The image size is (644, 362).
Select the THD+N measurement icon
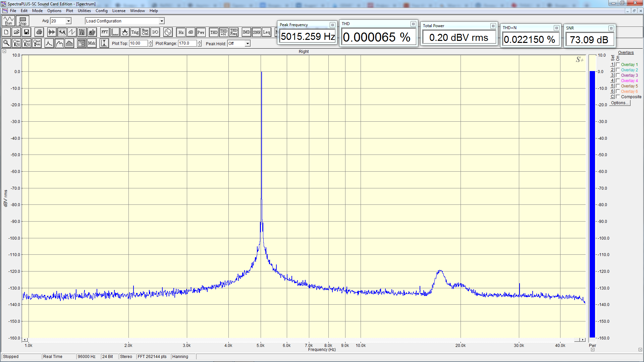pyautogui.click(x=223, y=32)
